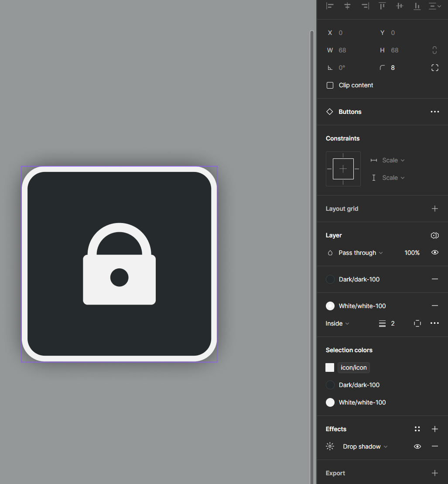Open Drop shadow effect settings icon

[x=330, y=446]
